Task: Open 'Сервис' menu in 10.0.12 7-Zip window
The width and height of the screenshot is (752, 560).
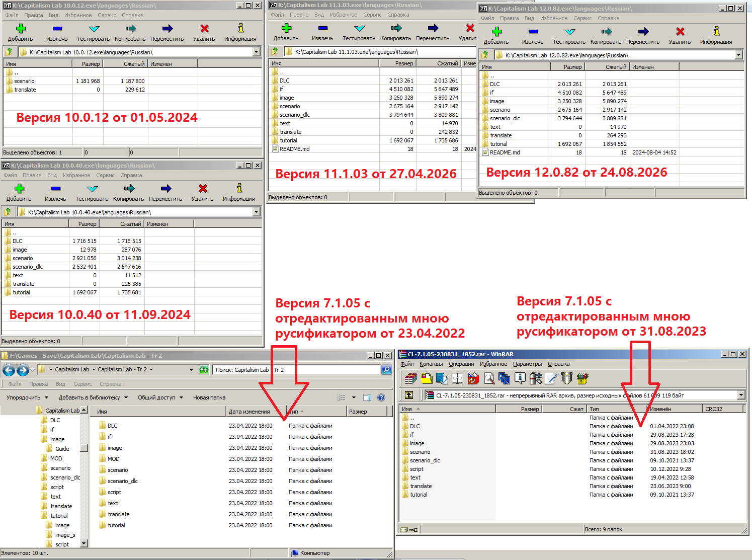Action: (107, 16)
